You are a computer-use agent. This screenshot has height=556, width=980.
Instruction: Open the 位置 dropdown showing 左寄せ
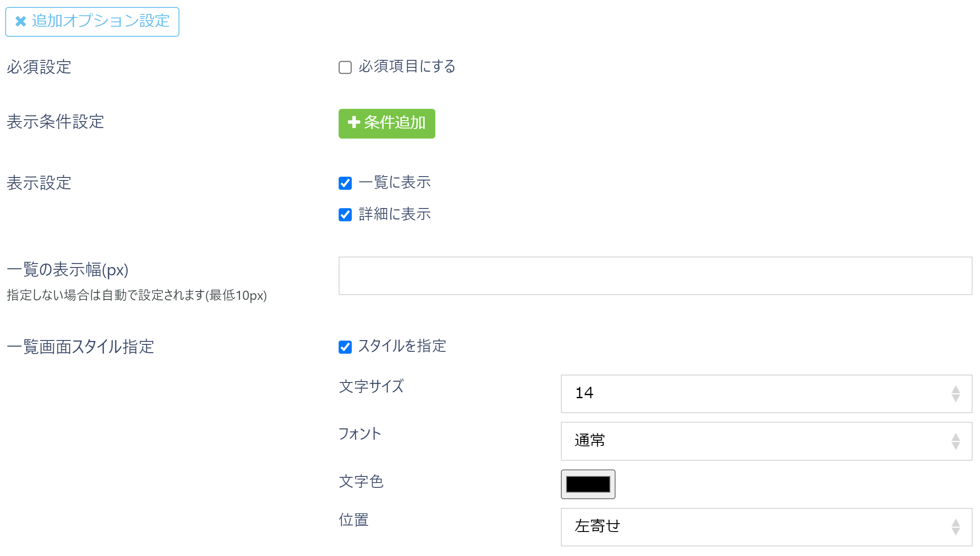coord(766,527)
